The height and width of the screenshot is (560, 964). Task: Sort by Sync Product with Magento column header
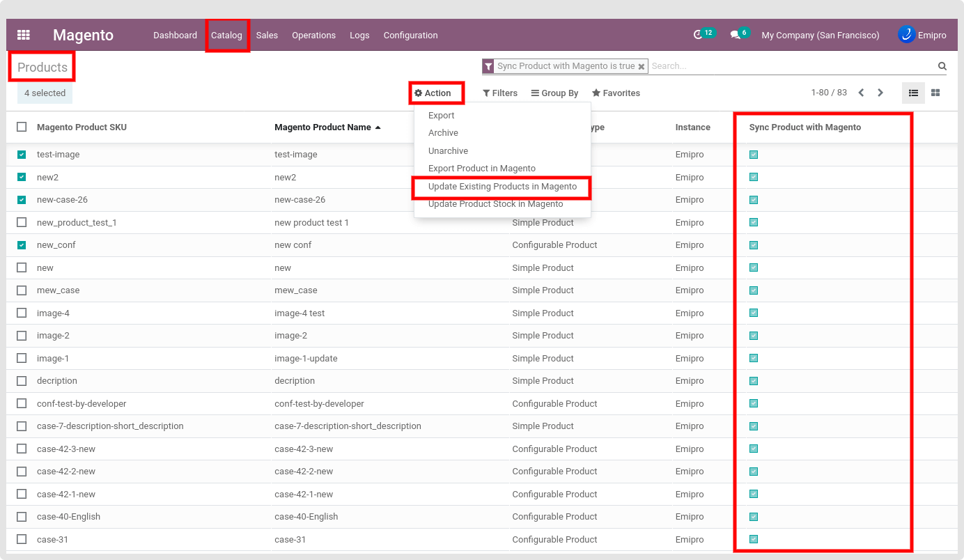[x=805, y=127]
